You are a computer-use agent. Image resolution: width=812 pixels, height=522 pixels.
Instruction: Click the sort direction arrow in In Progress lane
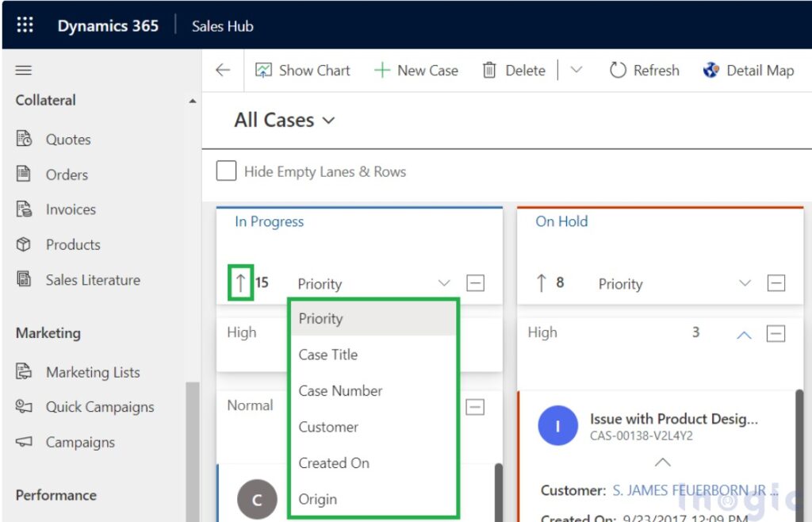[240, 282]
